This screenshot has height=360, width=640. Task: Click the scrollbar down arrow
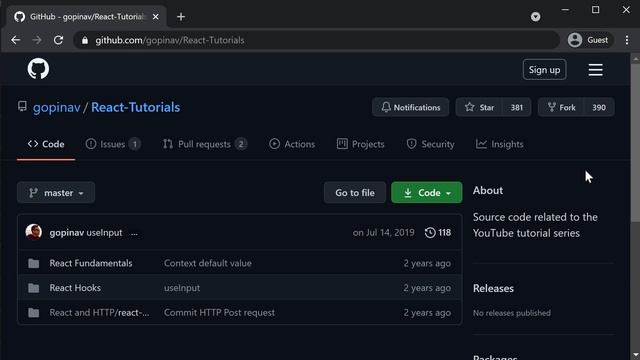click(636, 356)
